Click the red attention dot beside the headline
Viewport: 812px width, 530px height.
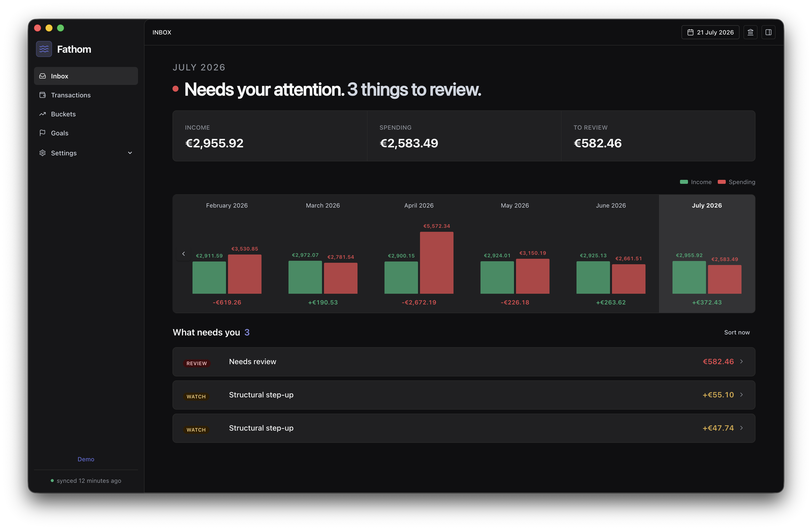pos(175,89)
